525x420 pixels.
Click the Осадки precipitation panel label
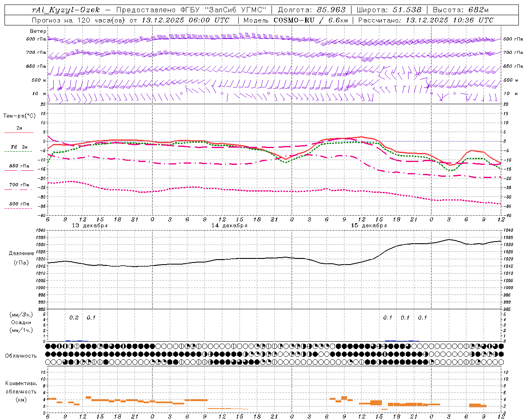21,322
